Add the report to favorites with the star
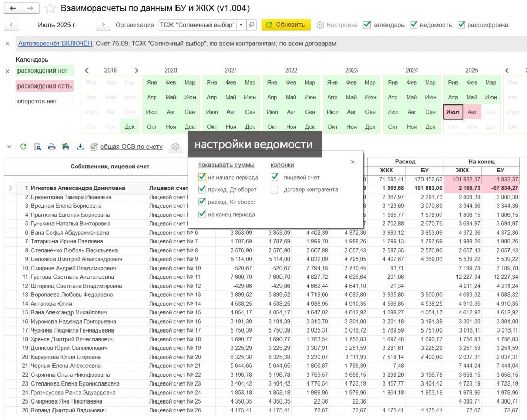Screen dimensions: 527x420 point(50,8)
